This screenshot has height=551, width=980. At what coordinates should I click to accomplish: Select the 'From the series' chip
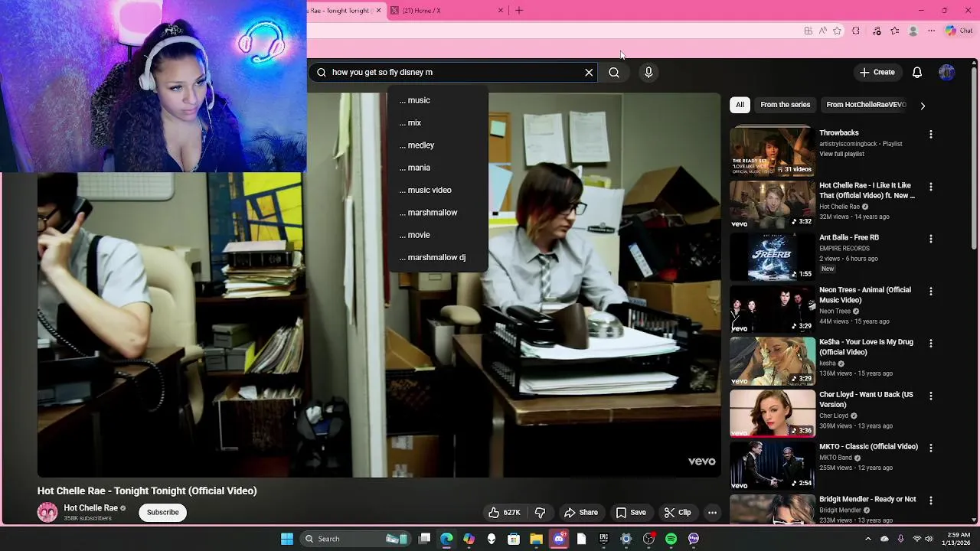coord(785,105)
